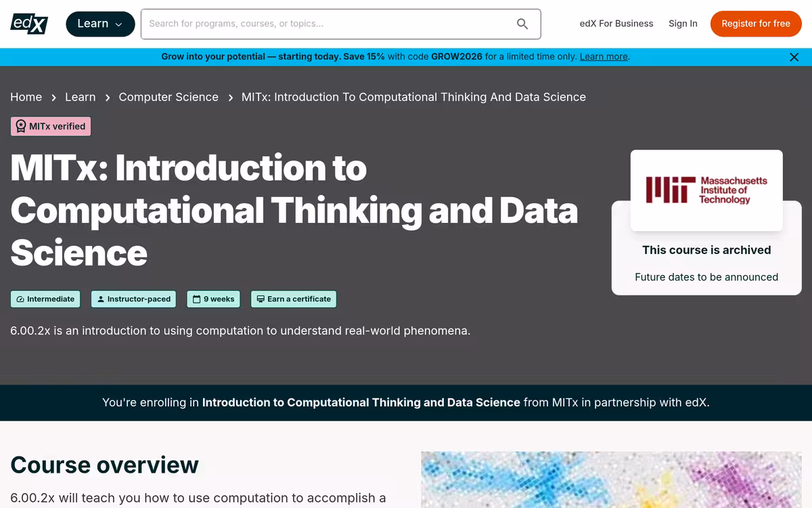Go to Computer Science breadcrumb
The image size is (812, 508).
coord(168,97)
